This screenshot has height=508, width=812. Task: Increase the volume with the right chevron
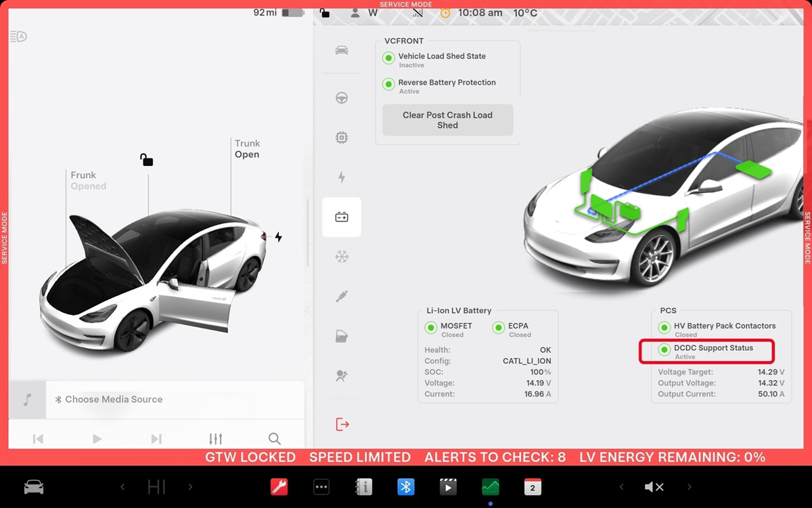[x=690, y=487]
